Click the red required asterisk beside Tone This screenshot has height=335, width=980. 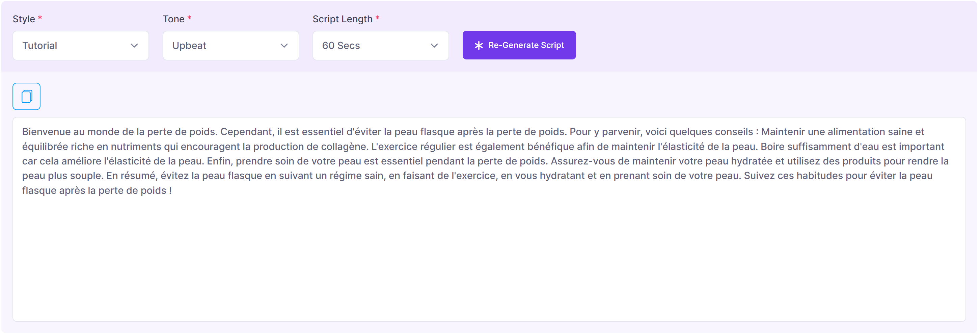189,18
